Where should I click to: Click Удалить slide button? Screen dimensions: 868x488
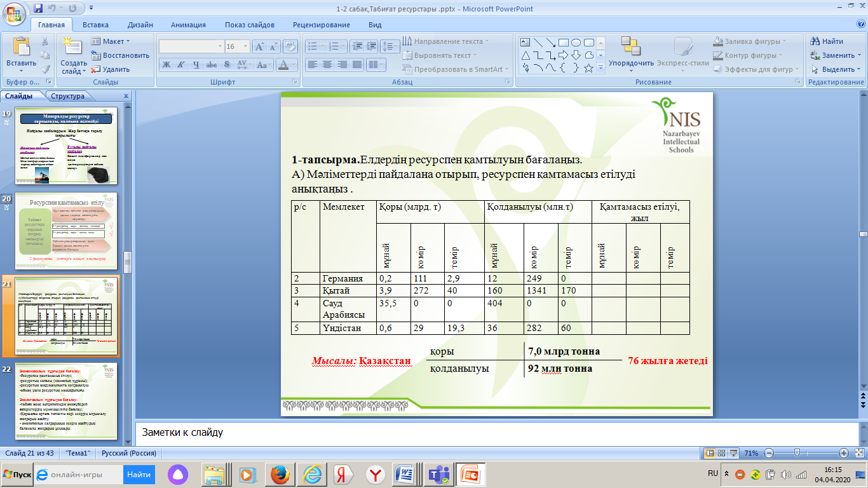pyautogui.click(x=111, y=69)
